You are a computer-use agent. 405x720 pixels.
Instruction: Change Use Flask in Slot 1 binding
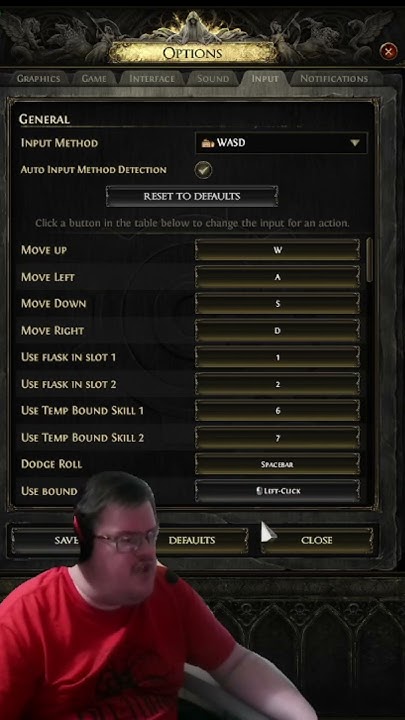(277, 357)
